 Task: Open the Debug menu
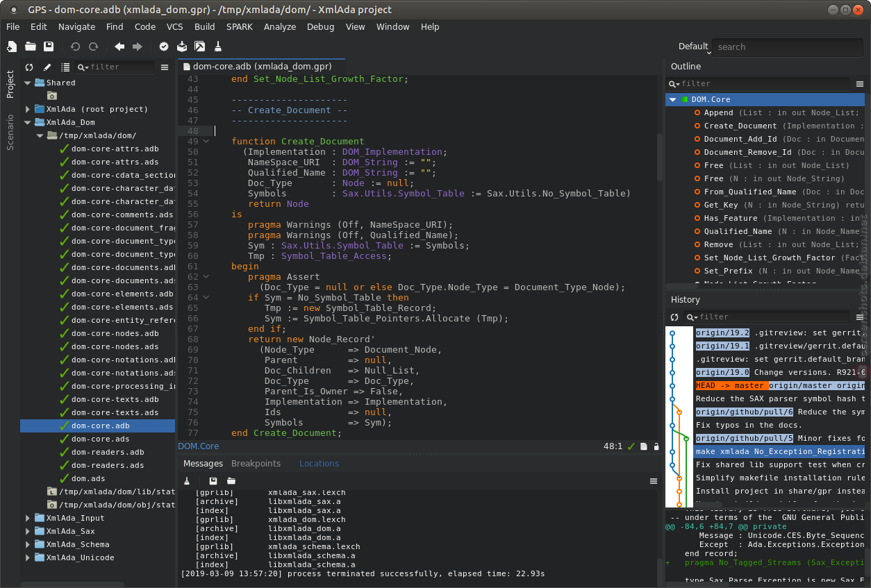(320, 26)
